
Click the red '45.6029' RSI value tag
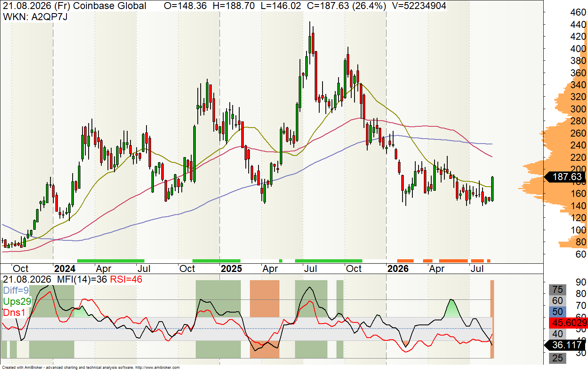point(570,323)
